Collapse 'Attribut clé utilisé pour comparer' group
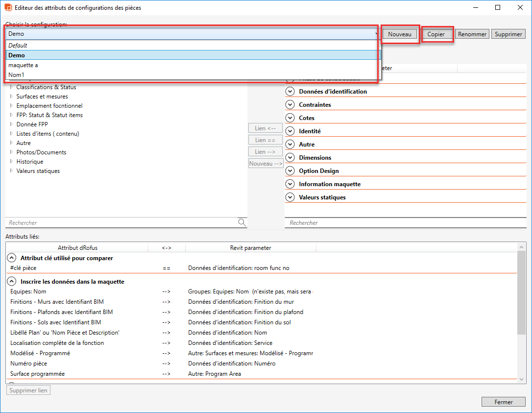Image resolution: width=532 pixels, height=413 pixels. pyautogui.click(x=11, y=258)
